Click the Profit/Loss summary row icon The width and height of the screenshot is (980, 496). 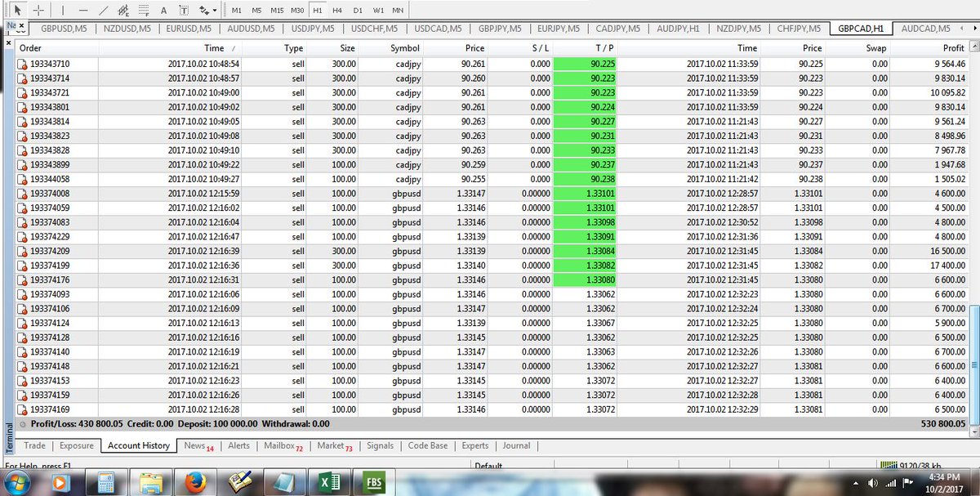[x=22, y=424]
